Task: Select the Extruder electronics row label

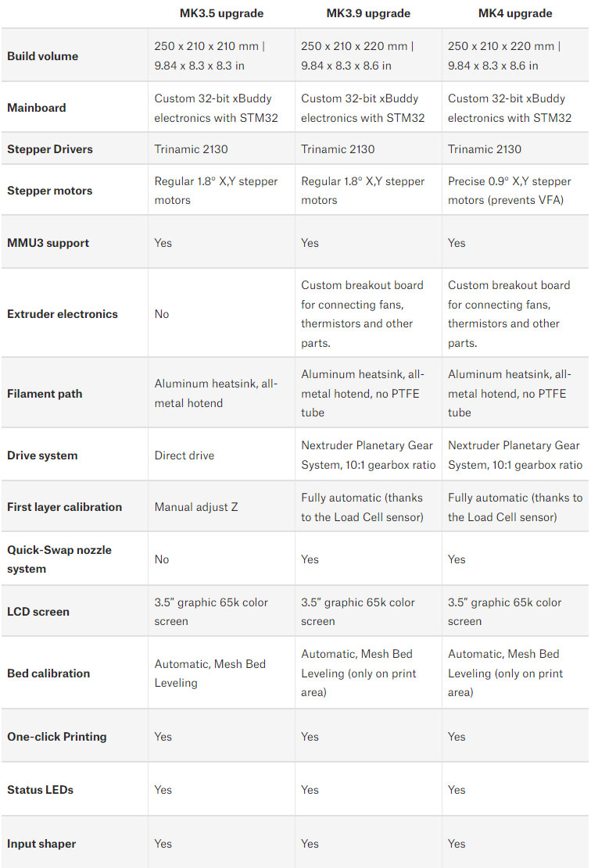Action: (63, 314)
